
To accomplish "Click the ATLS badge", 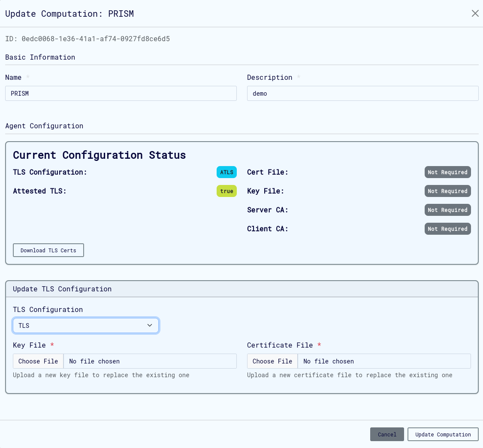I will [226, 172].
